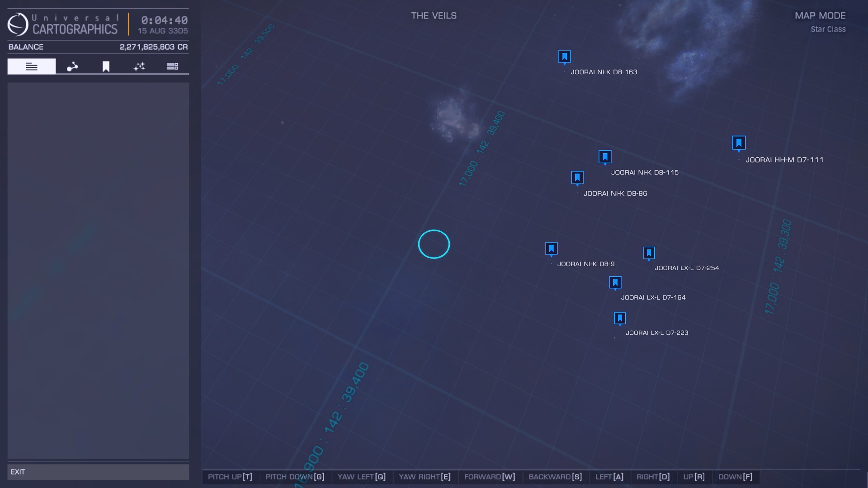Click the YAW LEFT [Q] control
The width and height of the screenshot is (868, 488).
(362, 477)
